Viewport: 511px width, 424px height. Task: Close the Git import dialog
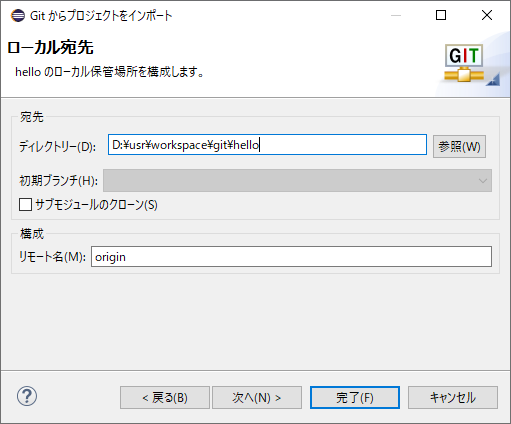coord(487,15)
